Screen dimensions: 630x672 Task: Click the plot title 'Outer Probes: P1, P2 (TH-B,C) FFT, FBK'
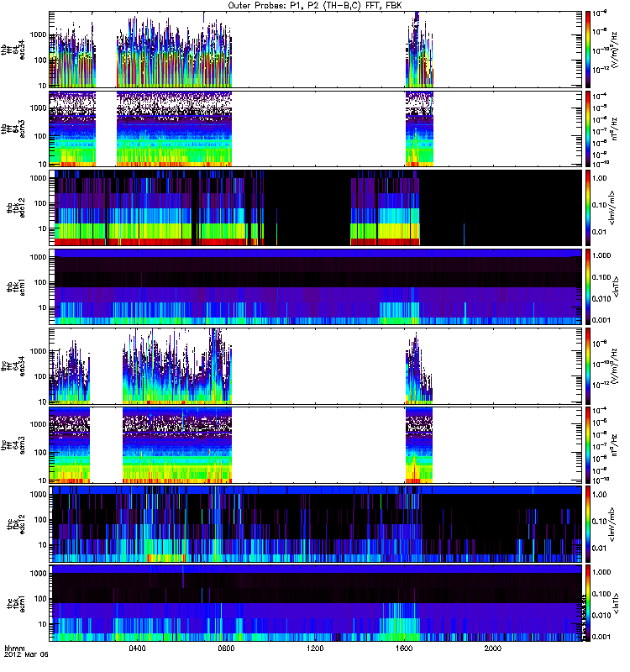pos(315,5)
